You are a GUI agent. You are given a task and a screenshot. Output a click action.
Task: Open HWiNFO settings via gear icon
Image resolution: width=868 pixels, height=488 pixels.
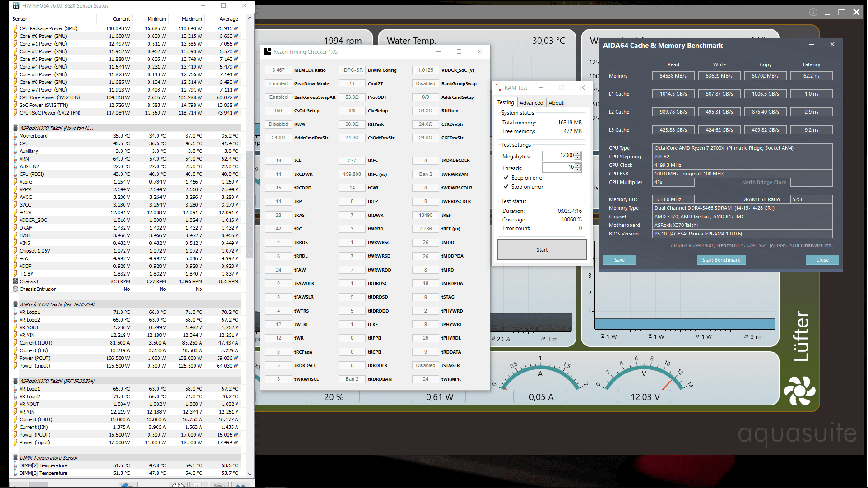pyautogui.click(x=219, y=485)
